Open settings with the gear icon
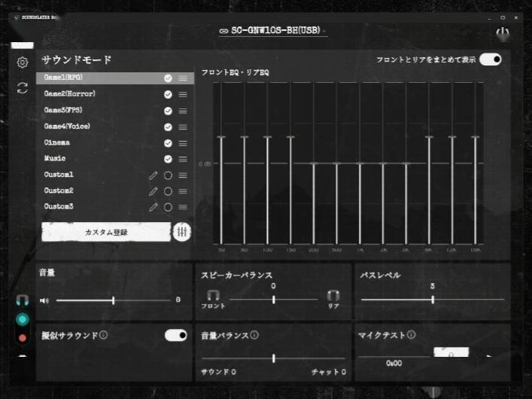532x399 pixels. pyautogui.click(x=23, y=62)
